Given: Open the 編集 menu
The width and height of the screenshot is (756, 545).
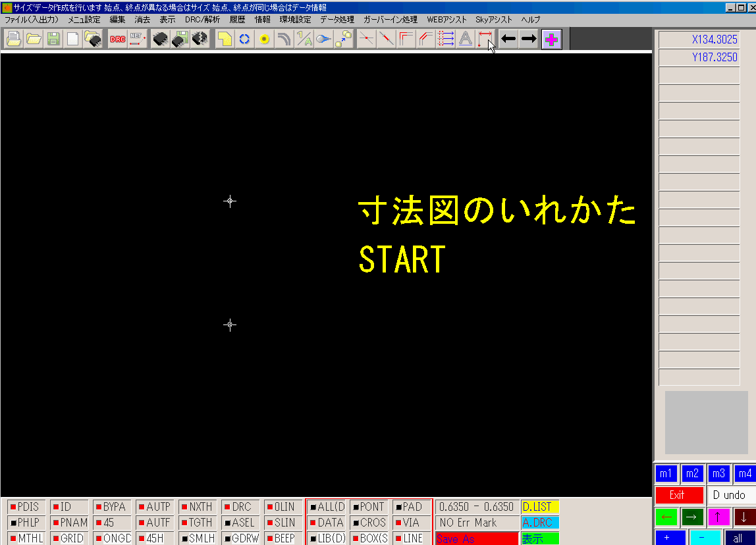Looking at the screenshot, I should [117, 20].
